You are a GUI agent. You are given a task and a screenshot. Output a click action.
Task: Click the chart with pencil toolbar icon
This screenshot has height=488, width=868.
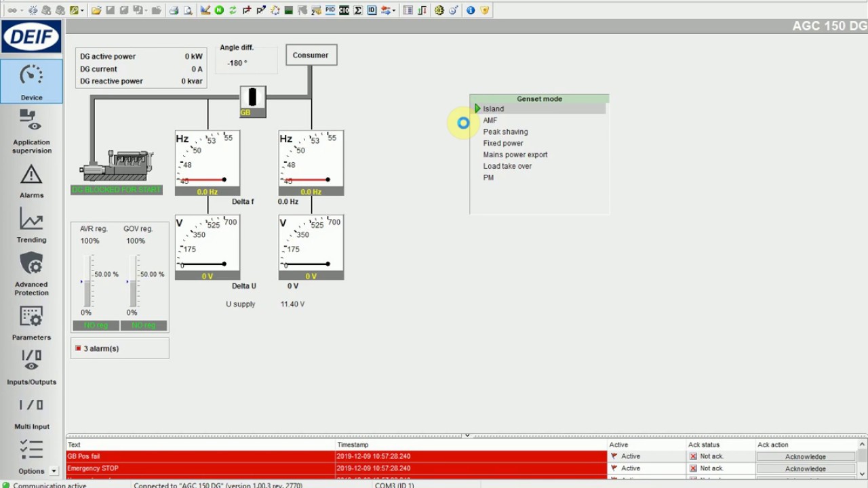pos(205,10)
